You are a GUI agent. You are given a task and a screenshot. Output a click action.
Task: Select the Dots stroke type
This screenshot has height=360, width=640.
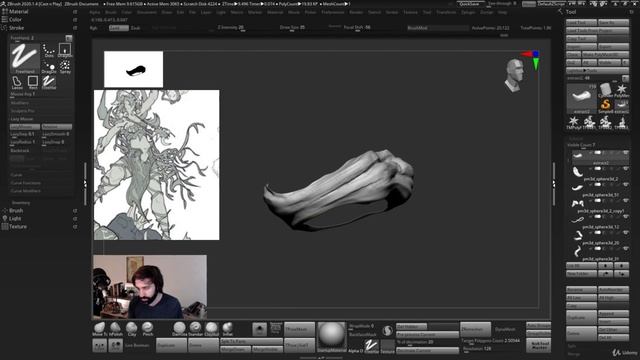[49, 51]
